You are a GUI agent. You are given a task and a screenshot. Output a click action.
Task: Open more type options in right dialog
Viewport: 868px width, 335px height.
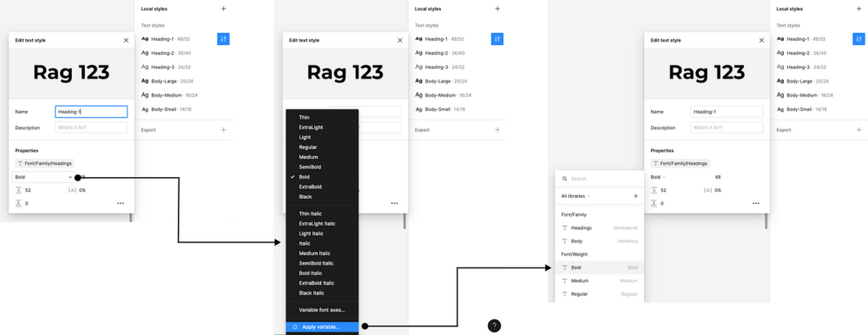pos(756,203)
